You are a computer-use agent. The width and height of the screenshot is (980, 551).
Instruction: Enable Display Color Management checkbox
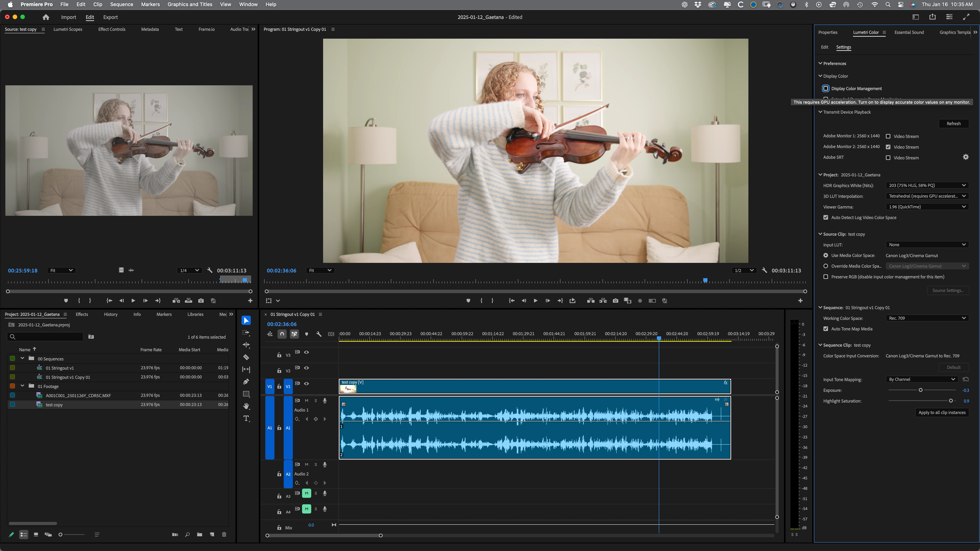826,89
